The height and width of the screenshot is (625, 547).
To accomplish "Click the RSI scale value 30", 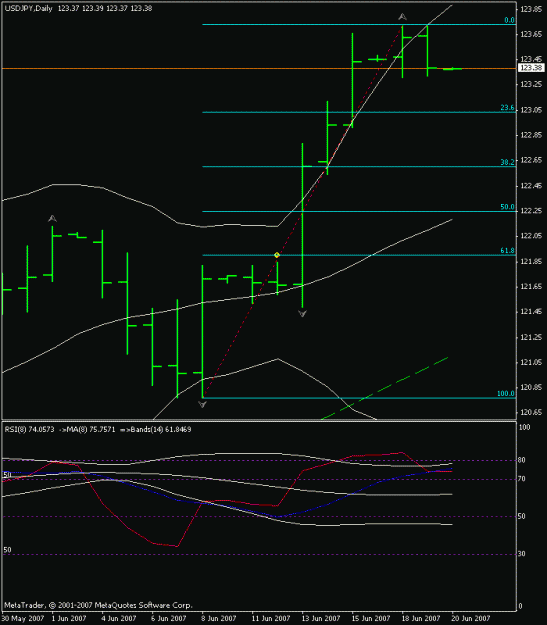I will [x=521, y=554].
